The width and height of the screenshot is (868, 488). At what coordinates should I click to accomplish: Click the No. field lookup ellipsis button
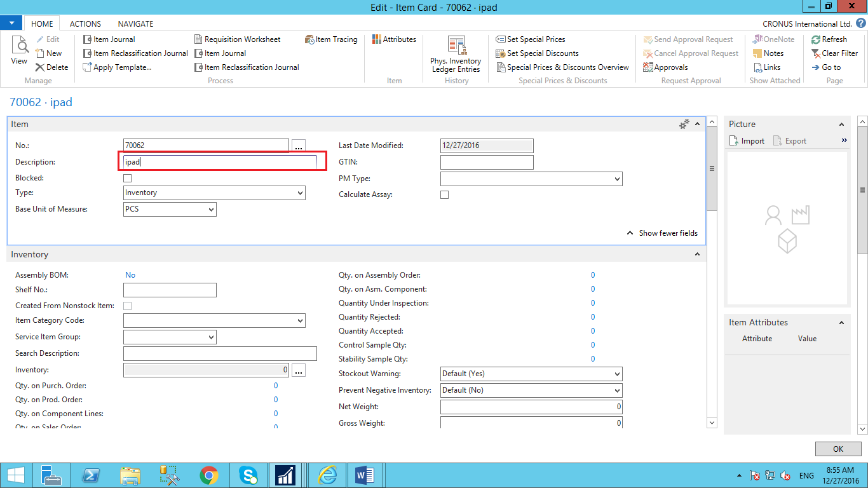(x=299, y=146)
